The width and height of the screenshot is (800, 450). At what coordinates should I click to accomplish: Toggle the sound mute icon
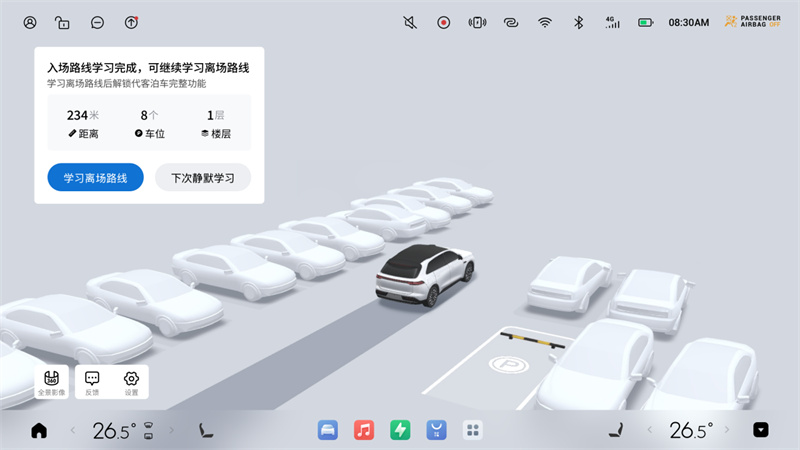[x=409, y=22]
